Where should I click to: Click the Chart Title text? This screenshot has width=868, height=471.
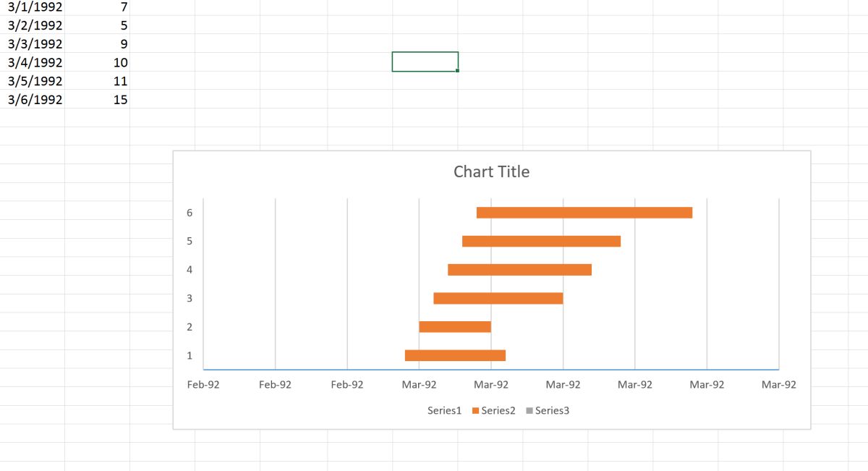tap(491, 171)
